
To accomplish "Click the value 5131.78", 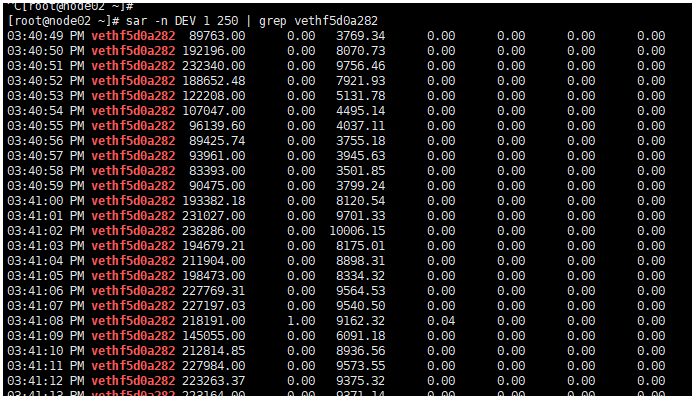I will (x=360, y=96).
